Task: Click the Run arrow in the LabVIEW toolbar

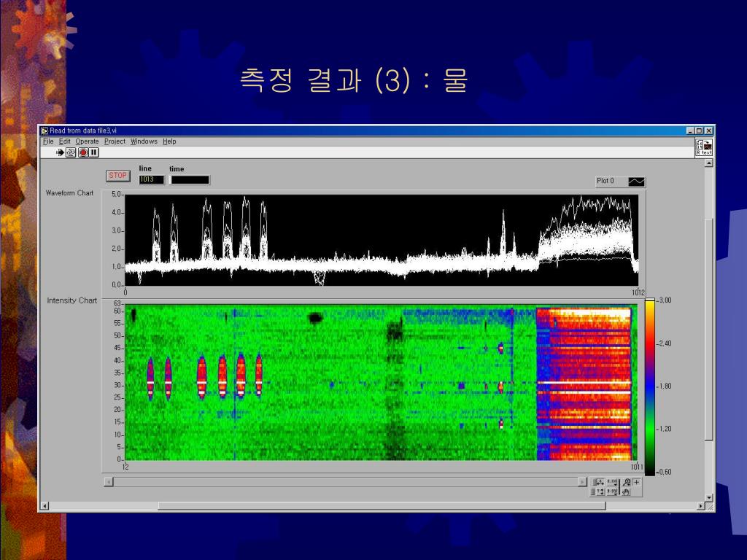Action: pos(60,152)
